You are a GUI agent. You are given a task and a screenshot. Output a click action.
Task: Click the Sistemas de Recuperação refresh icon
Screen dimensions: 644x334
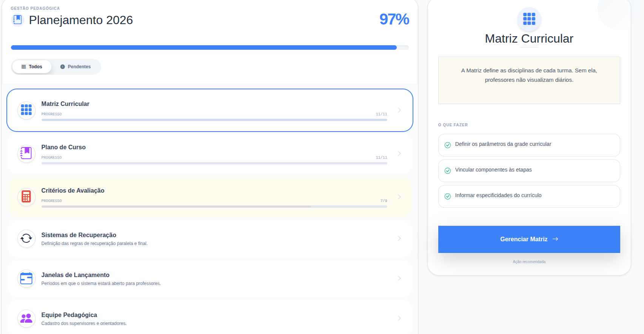(x=26, y=238)
